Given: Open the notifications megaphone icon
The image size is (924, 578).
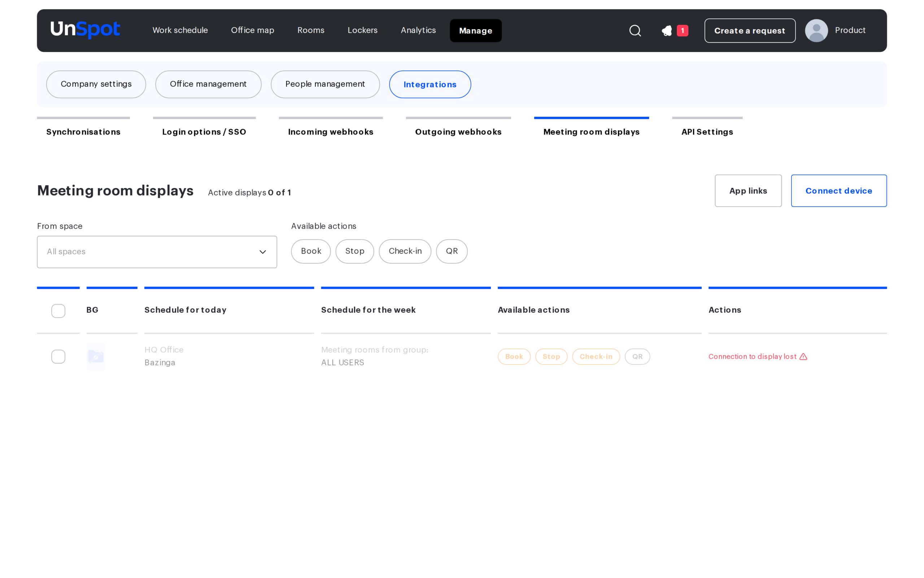Looking at the screenshot, I should pos(667,31).
